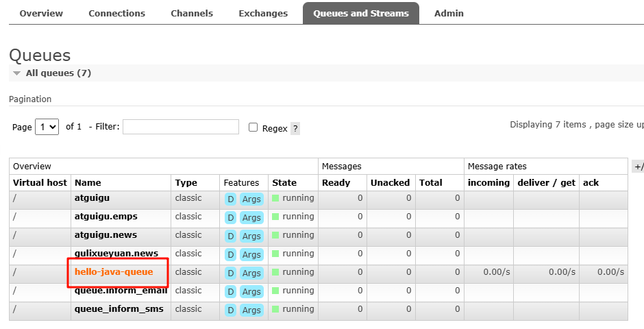Sort by Ready messages column header
This screenshot has height=329, width=644.
click(336, 183)
